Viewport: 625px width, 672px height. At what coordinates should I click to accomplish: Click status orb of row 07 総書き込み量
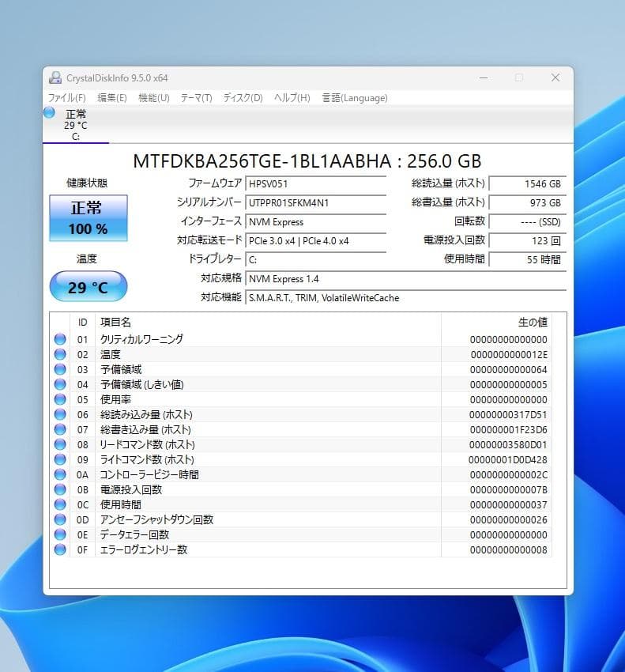pyautogui.click(x=60, y=429)
